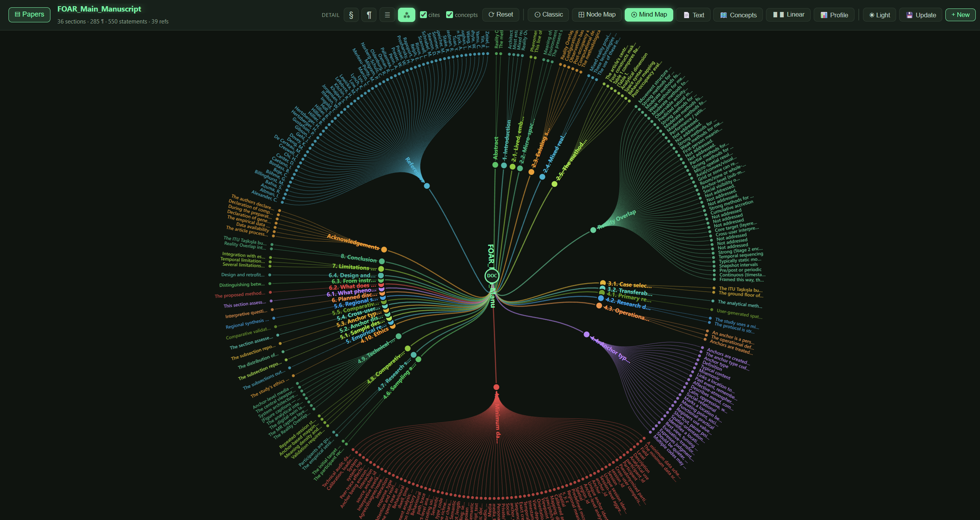
Task: Click the 'The analytical meth...' statement
Action: pyautogui.click(x=740, y=304)
